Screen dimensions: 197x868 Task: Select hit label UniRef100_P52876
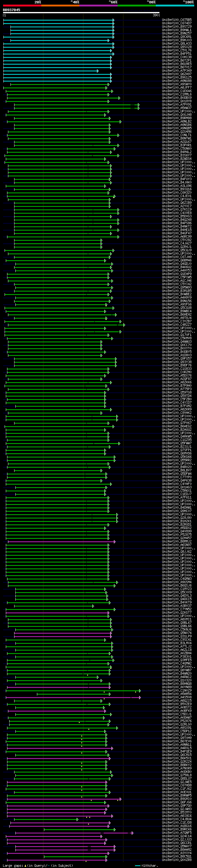[x=177, y=721]
